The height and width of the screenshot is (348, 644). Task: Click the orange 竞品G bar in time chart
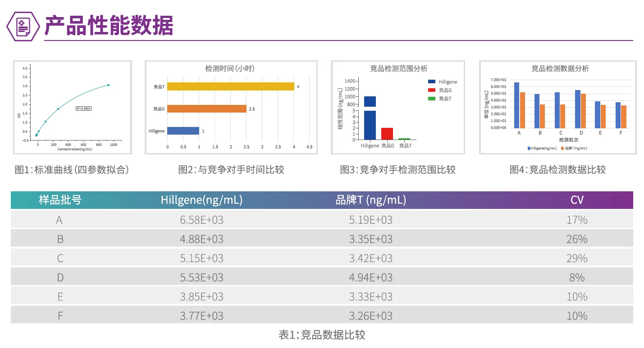tap(207, 108)
